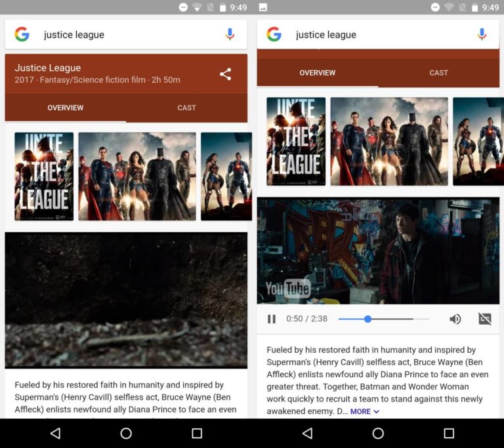Tap the '2017 · Fantasy/Science fiction film · 2h 50m' subtitle
The image size is (504, 448).
click(x=97, y=80)
